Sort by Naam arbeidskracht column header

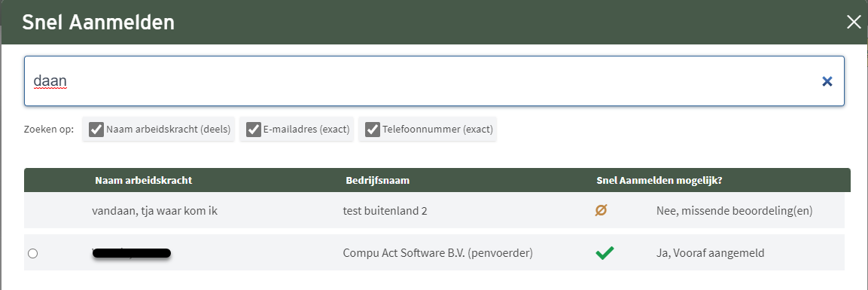click(143, 181)
